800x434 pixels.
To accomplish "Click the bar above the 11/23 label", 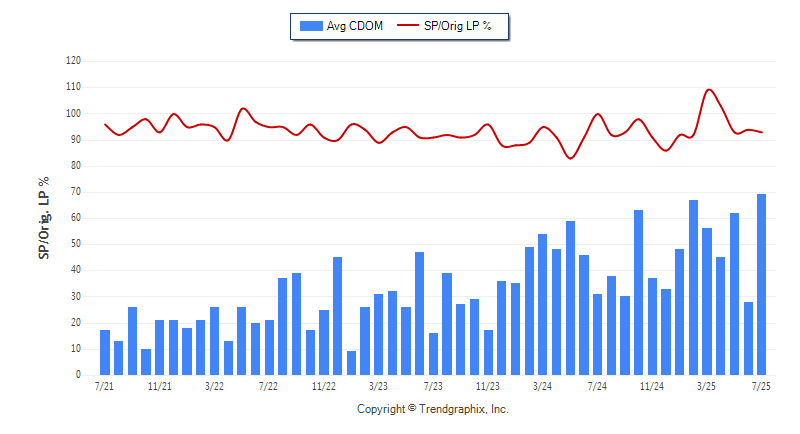I will 488,352.
